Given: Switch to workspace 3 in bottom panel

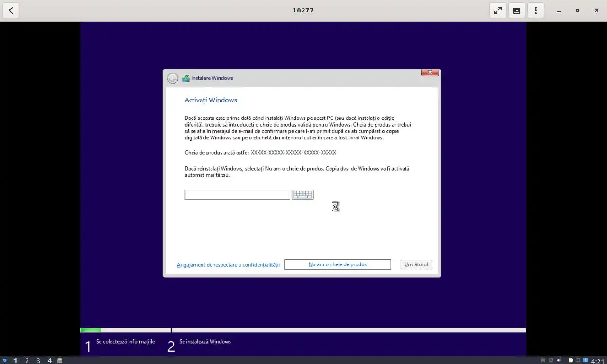Looking at the screenshot, I should point(38,360).
